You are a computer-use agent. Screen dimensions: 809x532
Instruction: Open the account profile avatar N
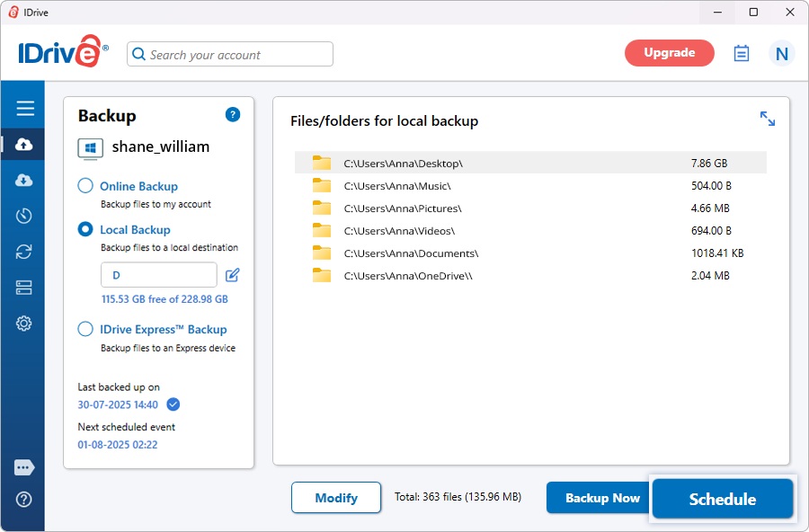(782, 54)
